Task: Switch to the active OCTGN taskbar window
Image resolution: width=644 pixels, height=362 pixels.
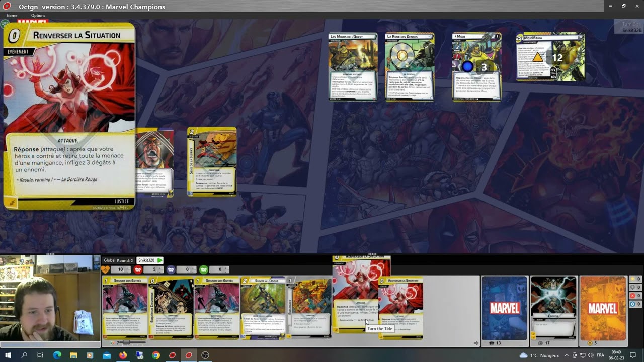Action: (x=189, y=355)
